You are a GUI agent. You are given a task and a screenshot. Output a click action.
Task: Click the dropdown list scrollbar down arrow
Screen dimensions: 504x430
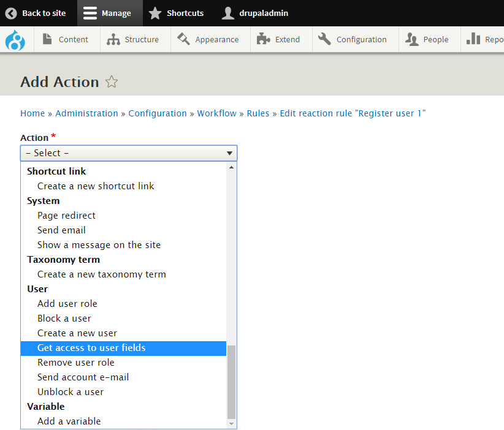click(x=231, y=423)
